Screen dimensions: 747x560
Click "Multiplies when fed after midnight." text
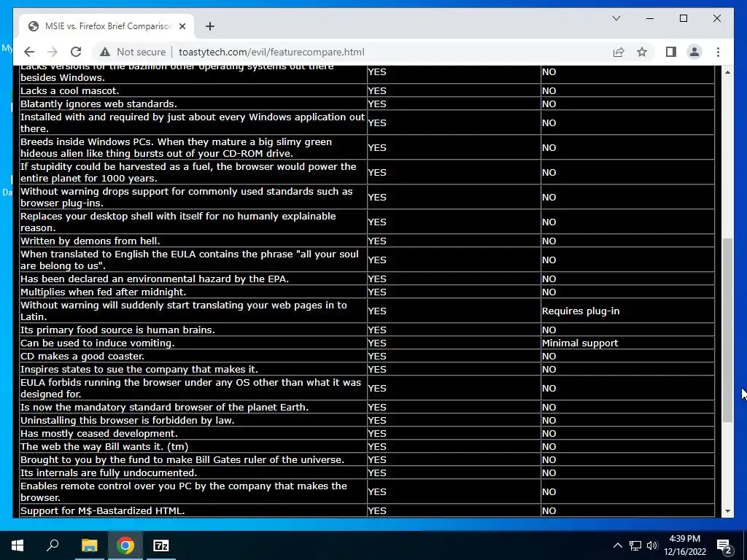(104, 292)
